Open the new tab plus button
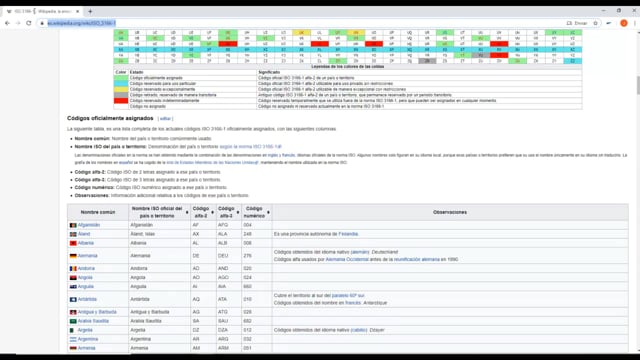640x360 pixels. [90, 11]
